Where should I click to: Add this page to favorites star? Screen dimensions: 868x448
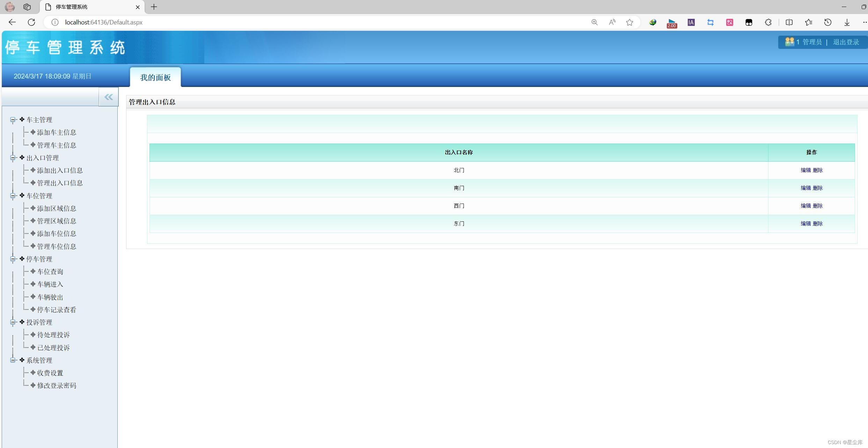(629, 22)
